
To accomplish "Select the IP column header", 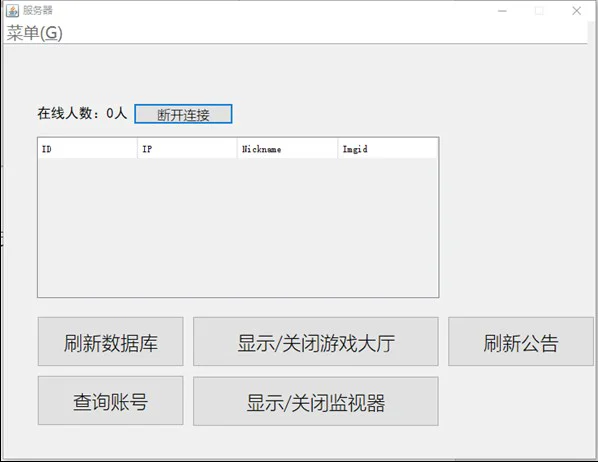I will pyautogui.click(x=187, y=149).
